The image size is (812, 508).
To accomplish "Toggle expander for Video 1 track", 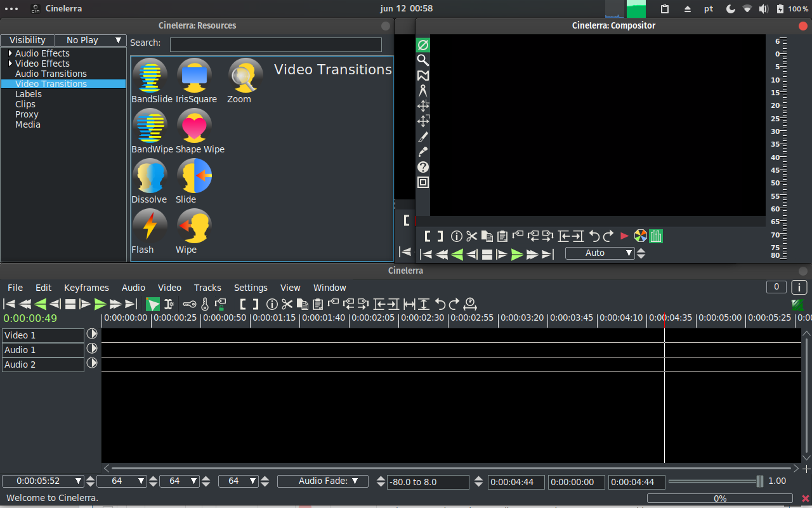I will (x=92, y=334).
